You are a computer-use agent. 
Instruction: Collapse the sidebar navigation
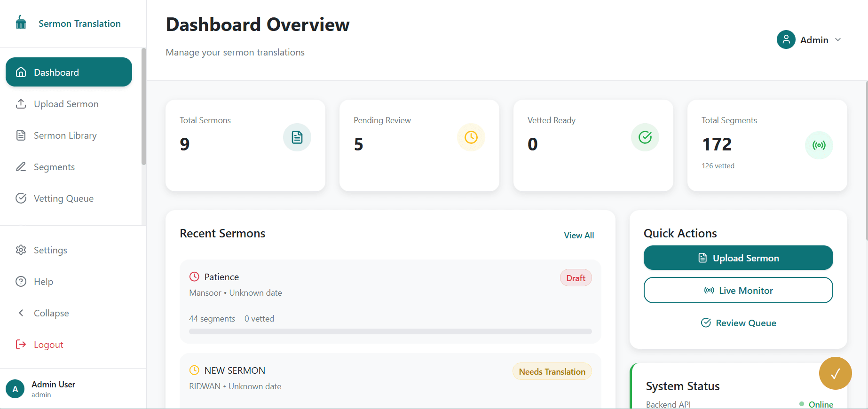pyautogui.click(x=51, y=313)
